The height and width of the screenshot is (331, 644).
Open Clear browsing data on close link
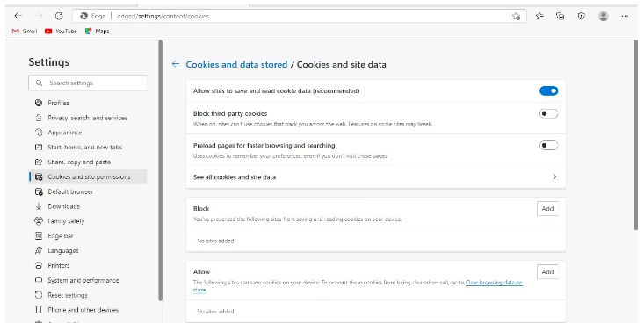494,283
